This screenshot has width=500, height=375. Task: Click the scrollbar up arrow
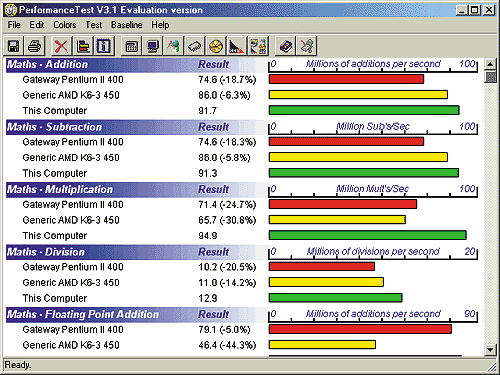pyautogui.click(x=490, y=64)
